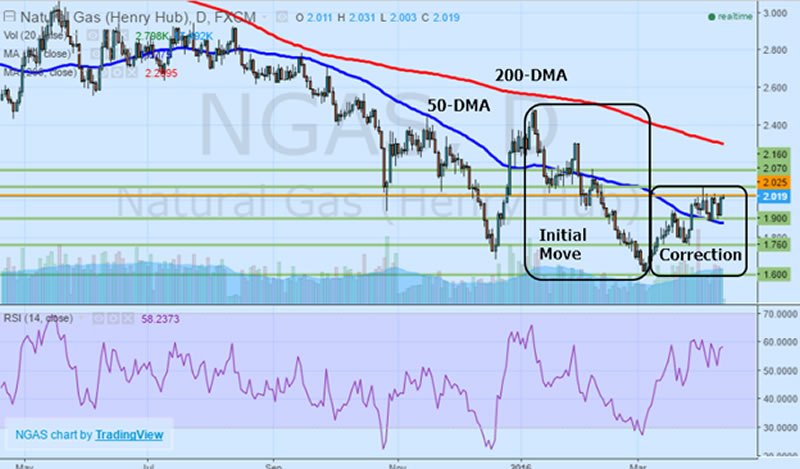The image size is (800, 469).
Task: Hide the Vol indicator with its eye icon
Action: tap(92, 35)
